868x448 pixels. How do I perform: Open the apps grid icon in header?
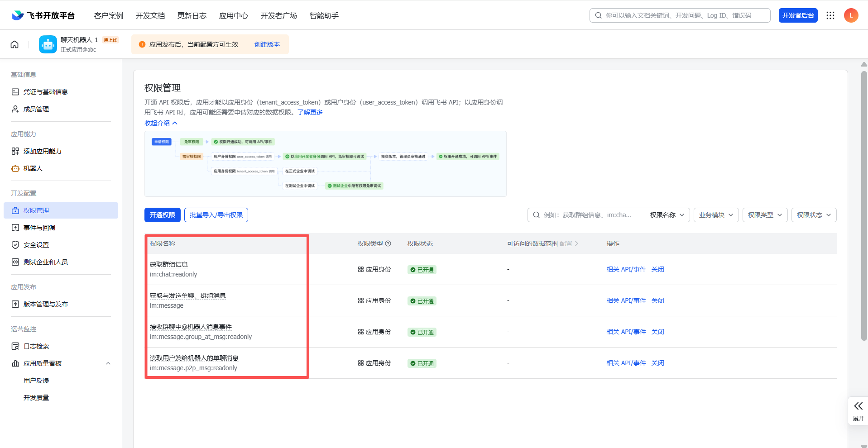click(830, 15)
